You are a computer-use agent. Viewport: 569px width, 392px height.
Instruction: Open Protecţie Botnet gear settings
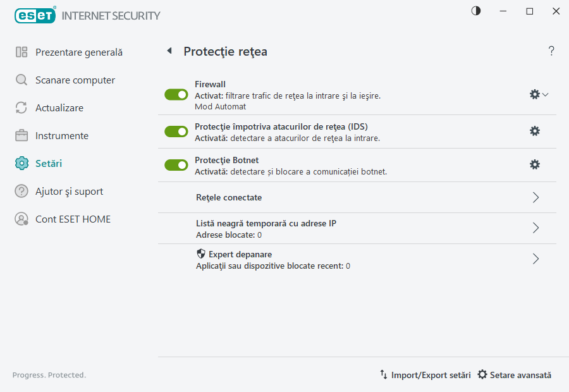[x=535, y=164]
